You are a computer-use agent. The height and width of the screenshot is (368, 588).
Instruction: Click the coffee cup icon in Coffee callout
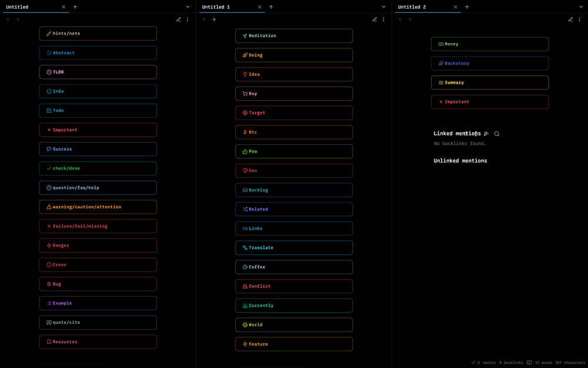[245, 267]
